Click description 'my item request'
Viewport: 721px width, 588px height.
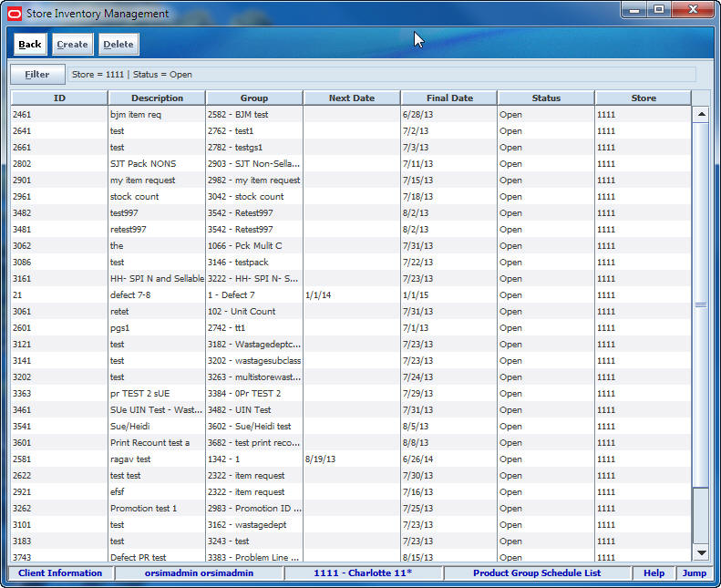click(142, 181)
